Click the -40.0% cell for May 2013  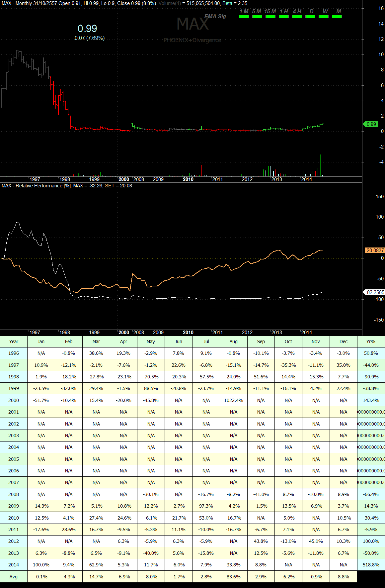tap(151, 553)
